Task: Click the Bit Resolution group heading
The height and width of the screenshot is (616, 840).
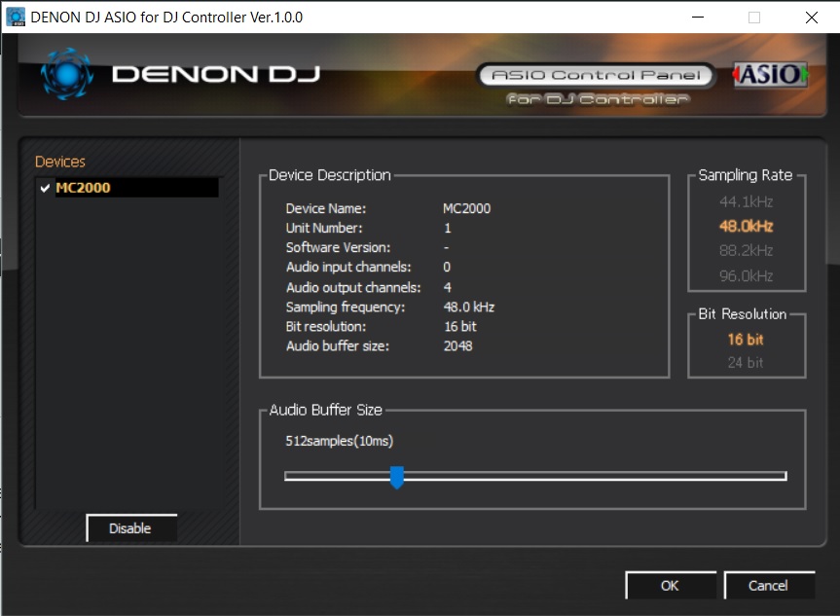Action: 743,314
